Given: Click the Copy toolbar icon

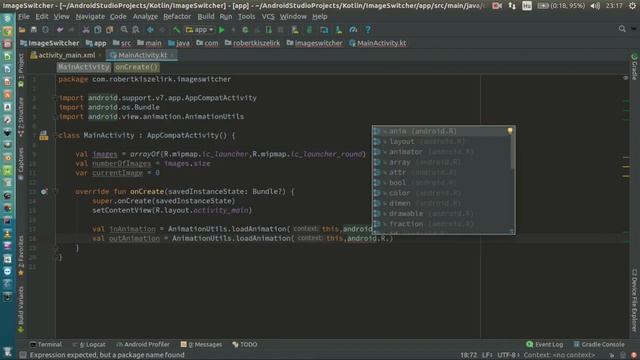Looking at the screenshot, I should click(x=98, y=30).
